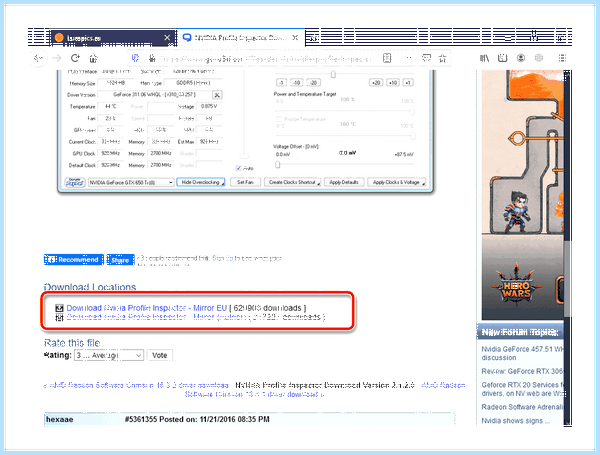Viewport: 600px width, 455px height.
Task: Click the Pocket save icon in address bar
Action: (426, 58)
